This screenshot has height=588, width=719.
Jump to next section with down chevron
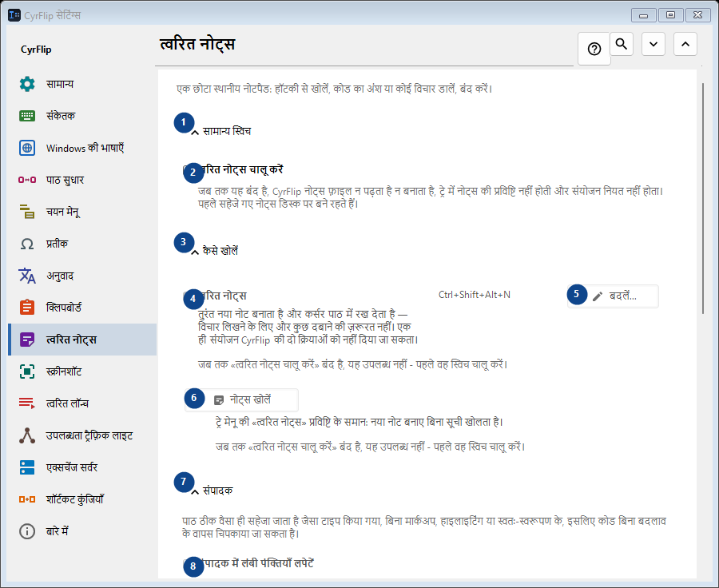coord(653,44)
